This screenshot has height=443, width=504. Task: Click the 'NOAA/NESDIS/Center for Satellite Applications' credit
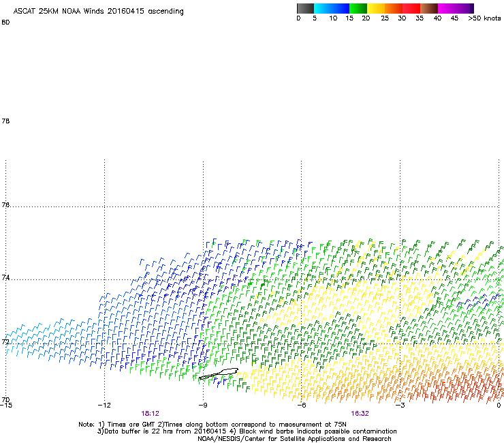point(294,439)
